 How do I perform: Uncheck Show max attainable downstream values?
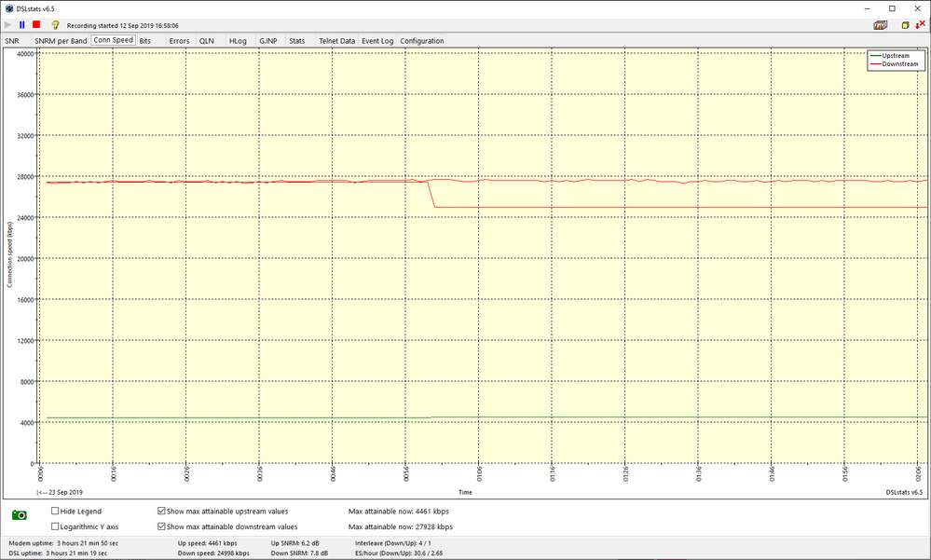tap(162, 526)
